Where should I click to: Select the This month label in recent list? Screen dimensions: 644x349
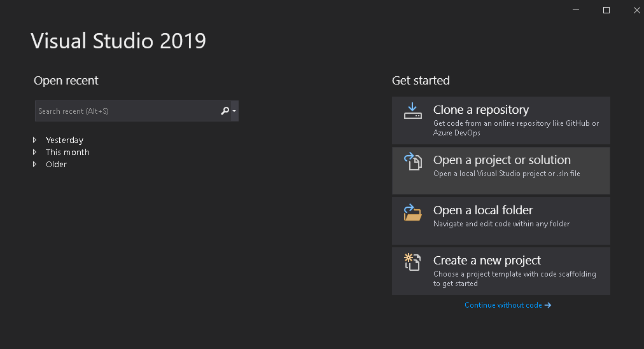[x=67, y=152]
